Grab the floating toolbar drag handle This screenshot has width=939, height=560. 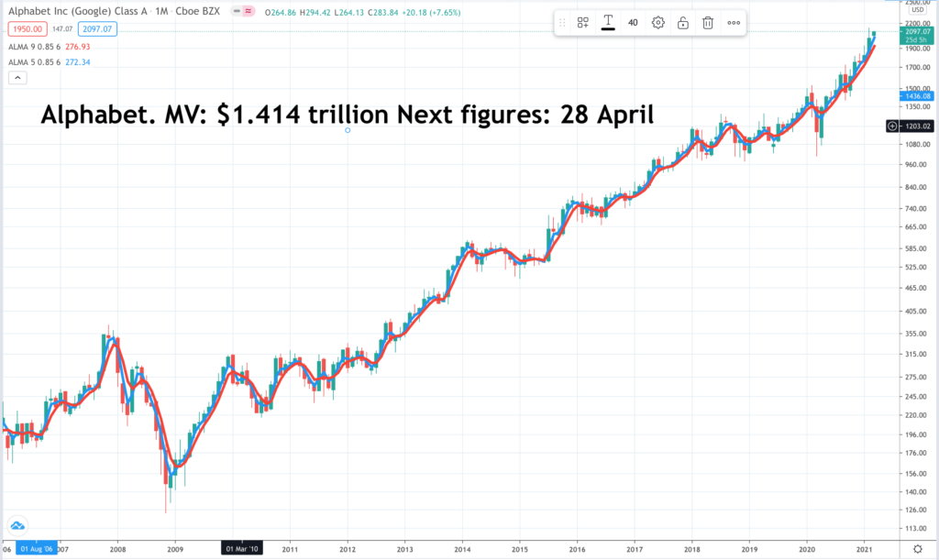[x=562, y=23]
